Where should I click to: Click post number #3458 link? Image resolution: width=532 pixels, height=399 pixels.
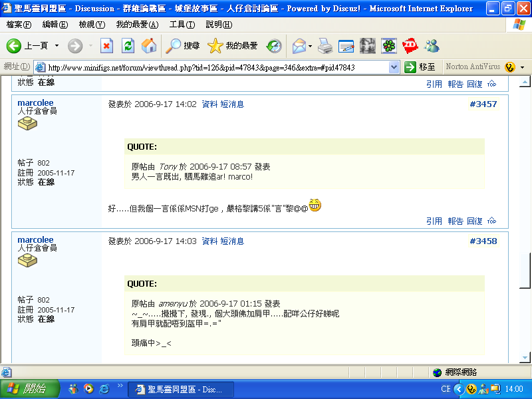pos(483,241)
